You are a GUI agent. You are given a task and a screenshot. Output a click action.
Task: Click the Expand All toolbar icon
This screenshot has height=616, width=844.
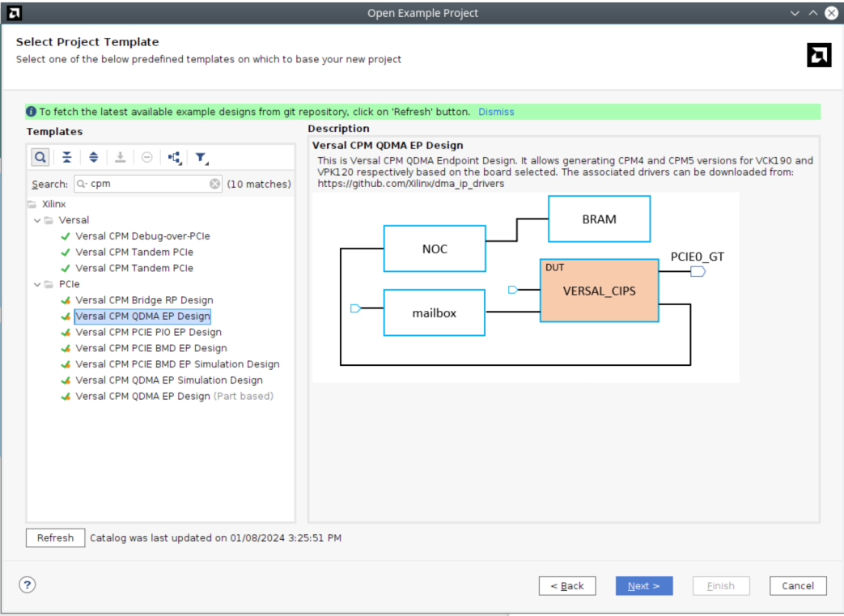tap(93, 157)
